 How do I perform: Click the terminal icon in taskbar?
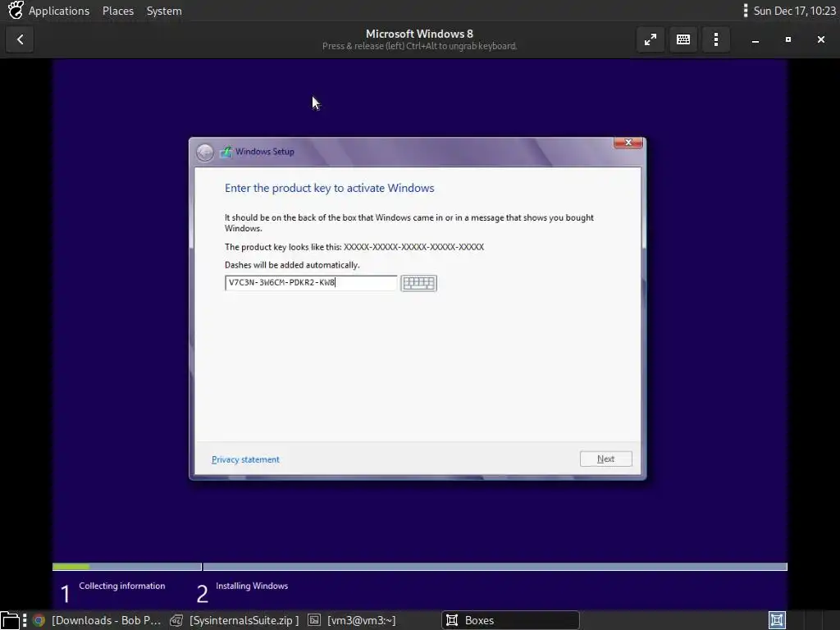click(x=314, y=620)
